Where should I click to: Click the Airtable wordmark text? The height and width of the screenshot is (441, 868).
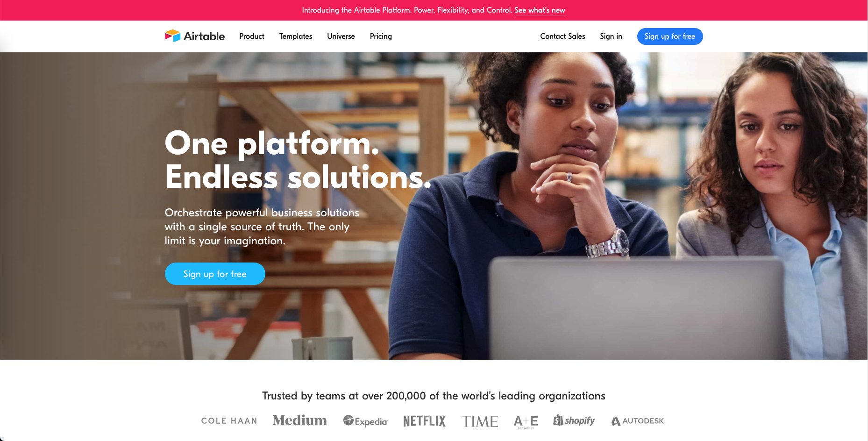pyautogui.click(x=204, y=36)
